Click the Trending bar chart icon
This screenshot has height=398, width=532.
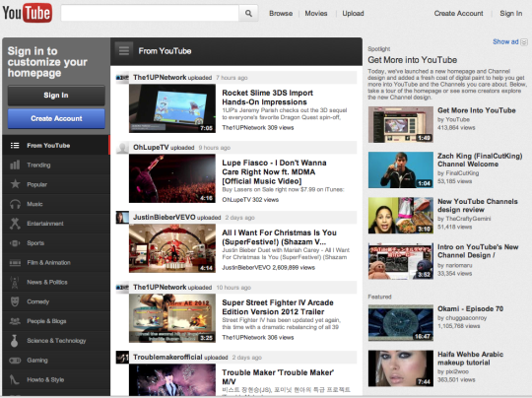pos(15,165)
